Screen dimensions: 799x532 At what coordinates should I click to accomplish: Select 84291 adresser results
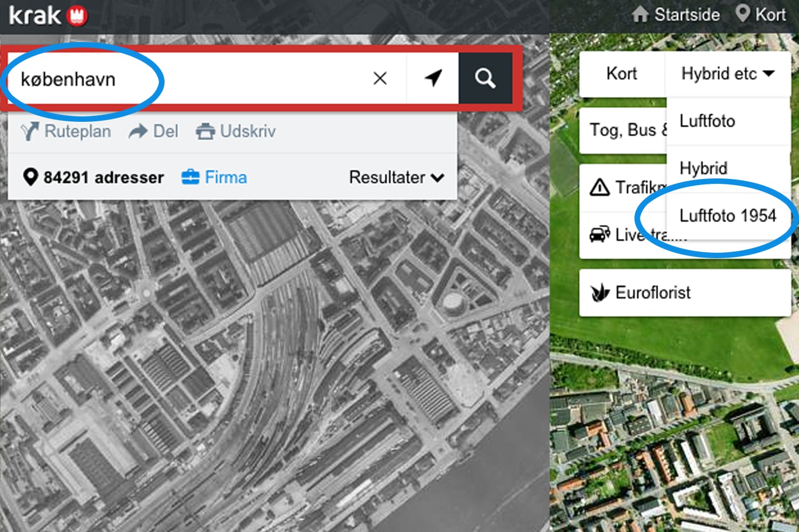click(93, 177)
